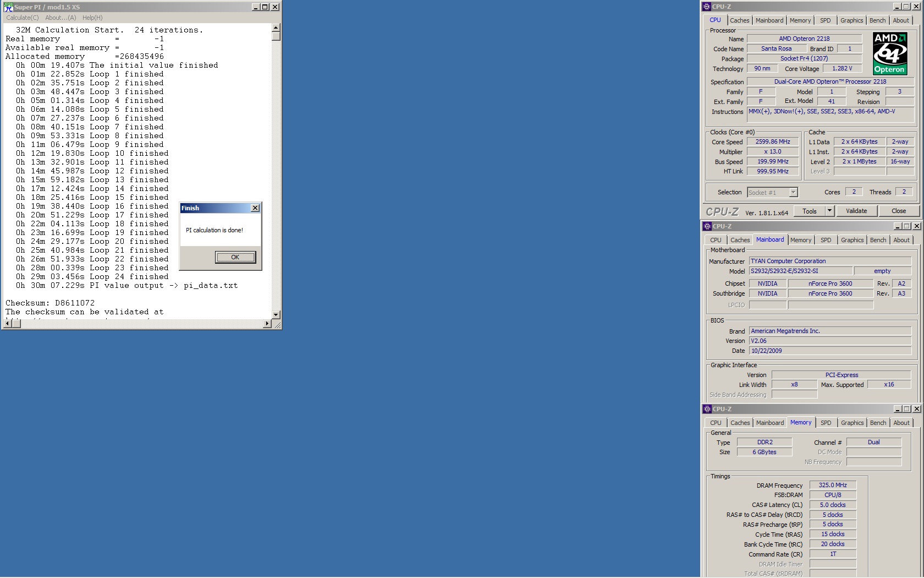This screenshot has height=578, width=924.
Task: Select About tab in Memory CPU-Z window
Action: click(901, 423)
